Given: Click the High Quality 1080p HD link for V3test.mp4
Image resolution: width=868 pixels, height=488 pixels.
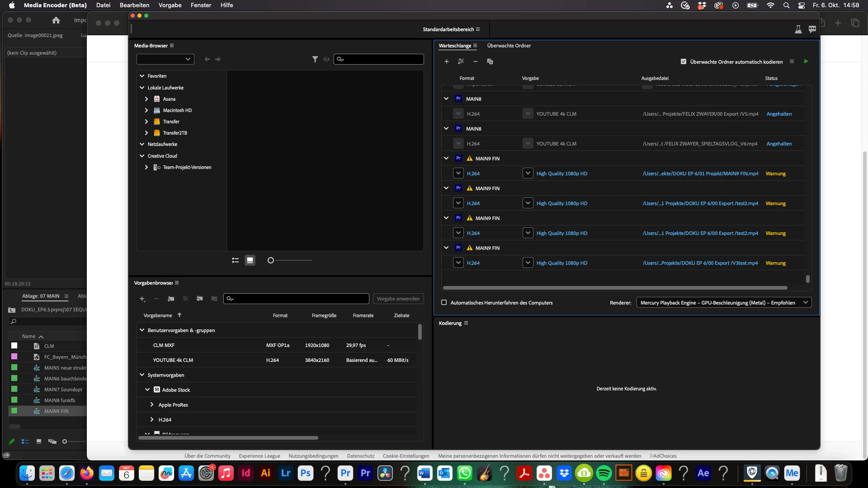Looking at the screenshot, I should pos(561,263).
